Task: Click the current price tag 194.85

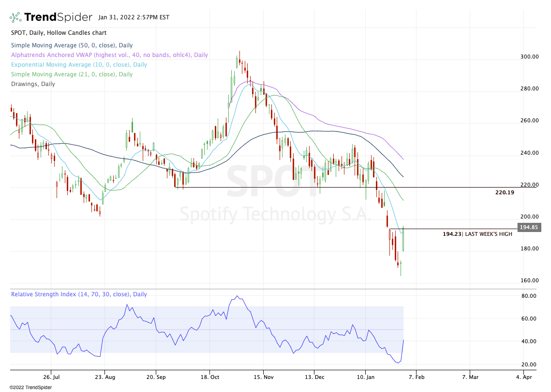Action: (x=529, y=228)
